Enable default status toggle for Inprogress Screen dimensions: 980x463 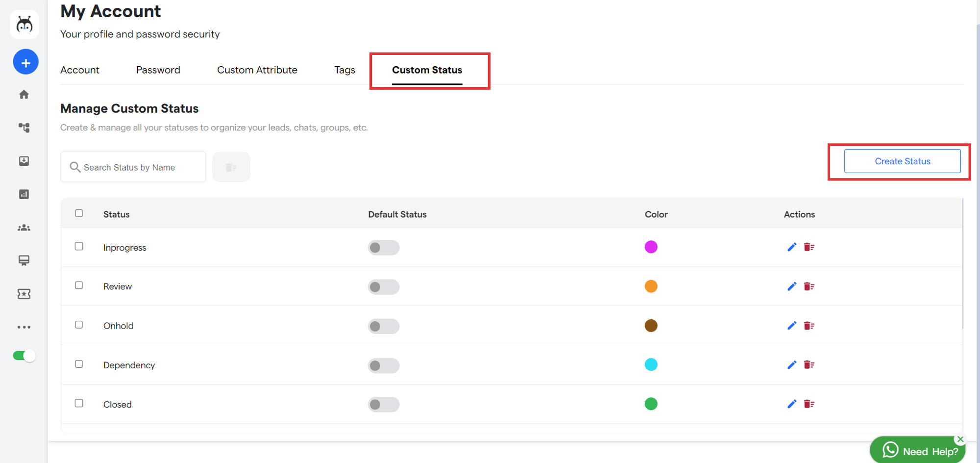(383, 248)
